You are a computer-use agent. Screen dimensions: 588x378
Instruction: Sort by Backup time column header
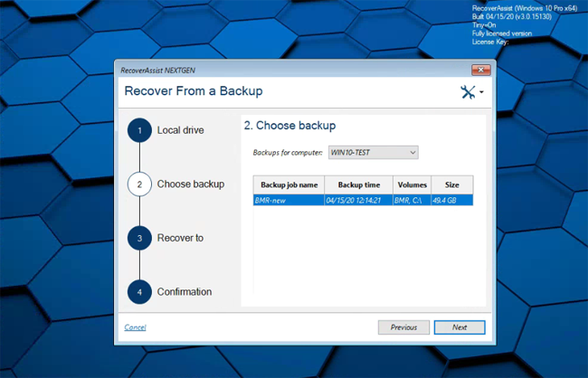coord(359,184)
